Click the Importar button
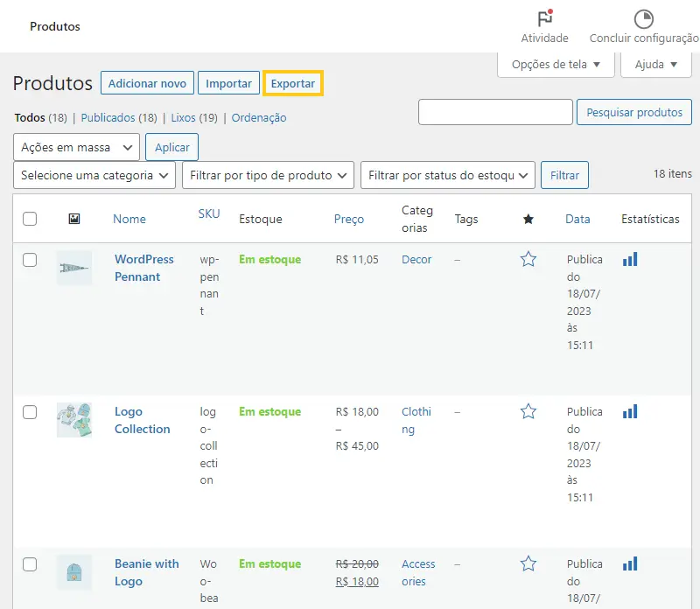This screenshot has height=609, width=700. [x=228, y=83]
